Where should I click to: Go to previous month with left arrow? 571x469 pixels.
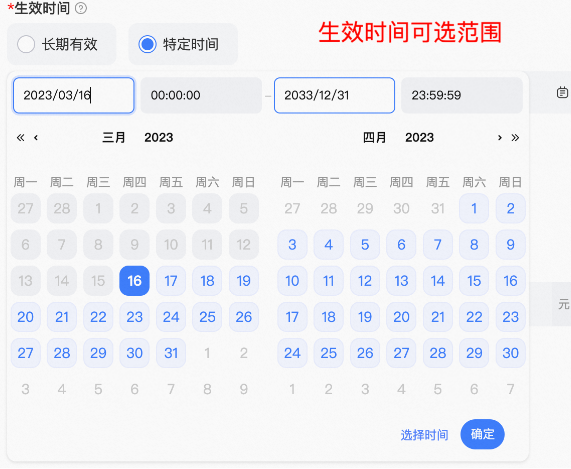point(36,137)
